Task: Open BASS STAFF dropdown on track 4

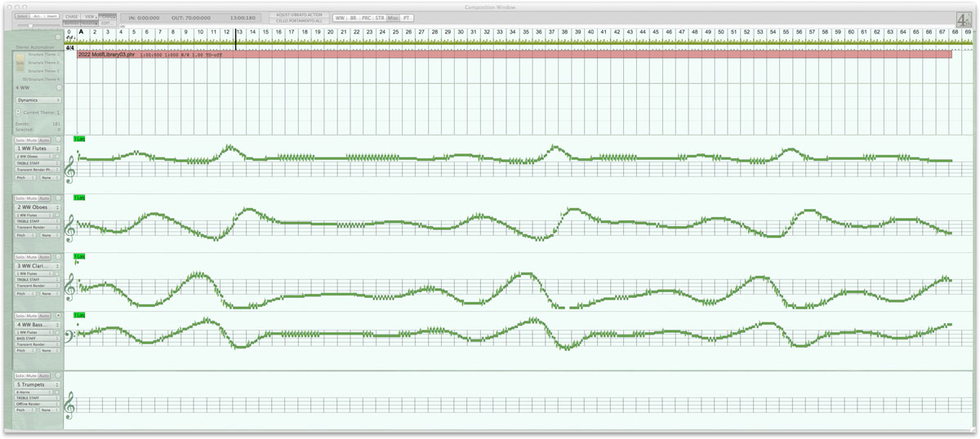Action: (38, 338)
